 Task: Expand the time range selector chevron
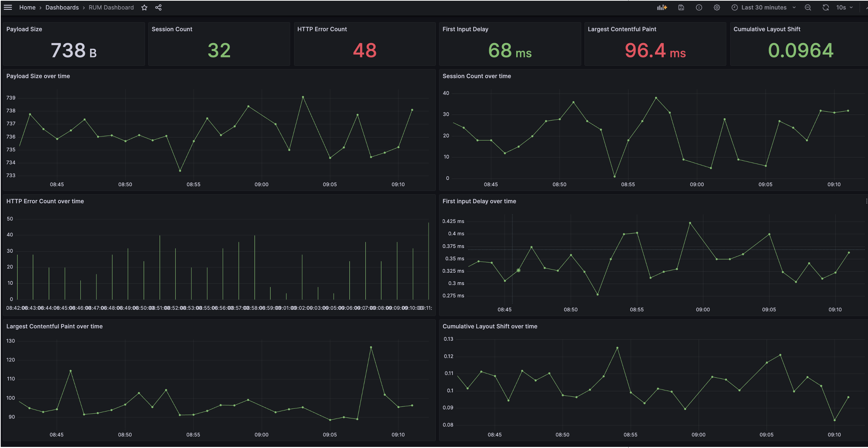(794, 7)
